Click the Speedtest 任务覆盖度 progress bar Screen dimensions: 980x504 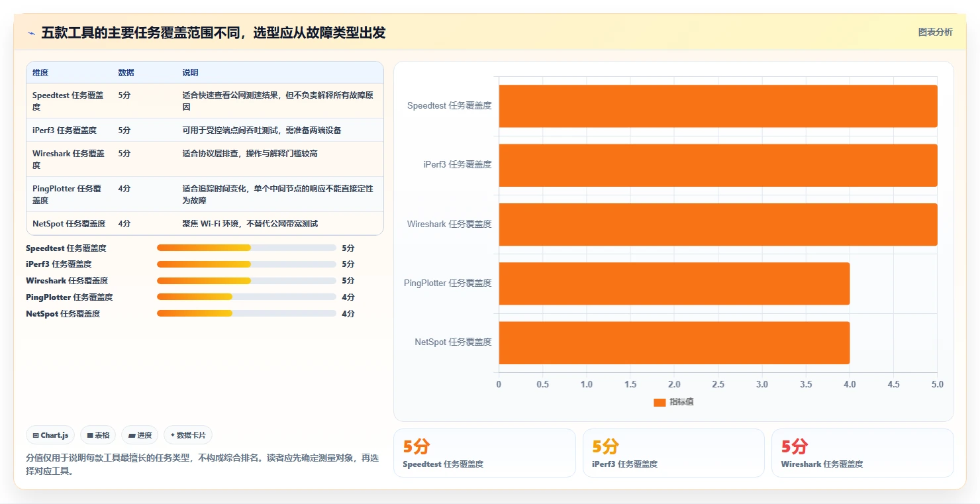click(246, 248)
